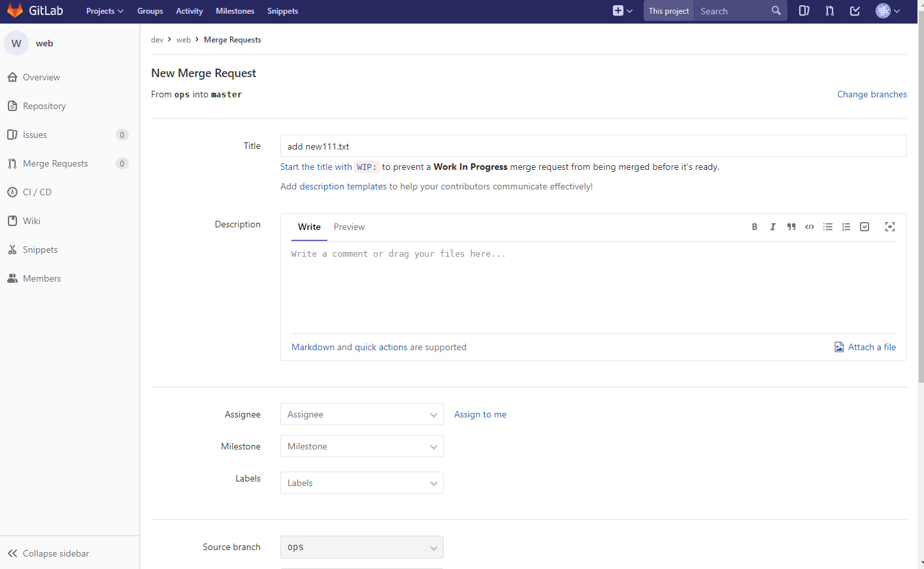Click the web project avatar W

16,43
